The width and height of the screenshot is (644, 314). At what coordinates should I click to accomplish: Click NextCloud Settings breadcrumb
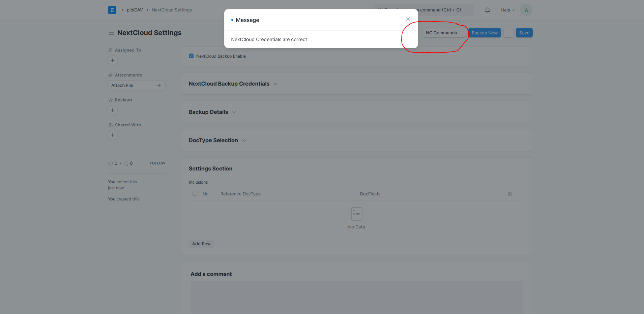coord(172,10)
